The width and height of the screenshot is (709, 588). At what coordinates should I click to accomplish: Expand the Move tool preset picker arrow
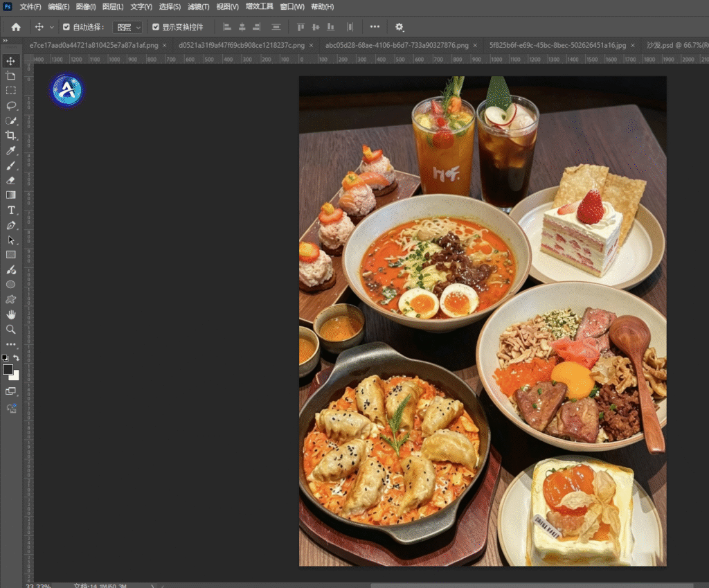point(51,28)
